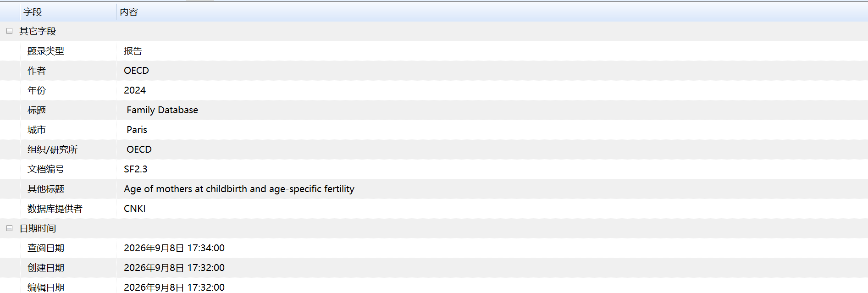Select the 题录类型 field label
This screenshot has width=868, height=293.
[46, 51]
